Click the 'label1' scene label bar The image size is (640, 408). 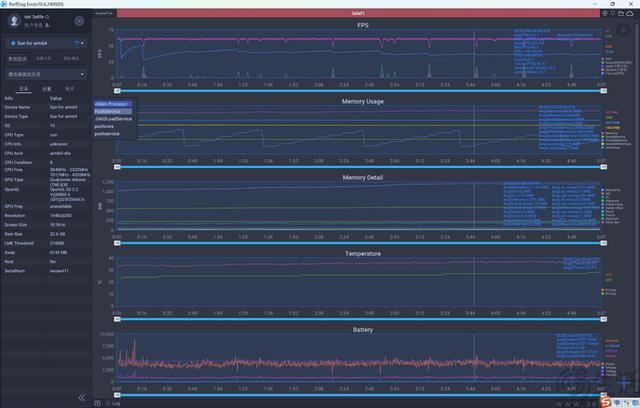360,13
